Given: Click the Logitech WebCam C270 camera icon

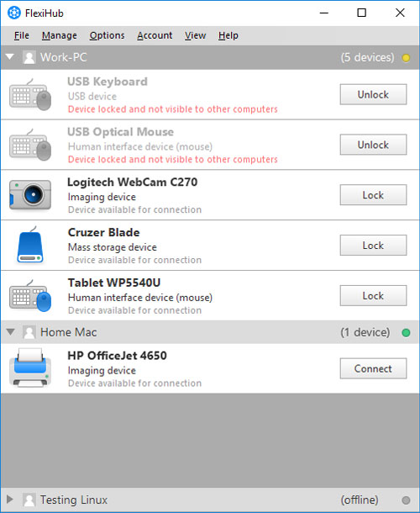Looking at the screenshot, I should pos(30,194).
